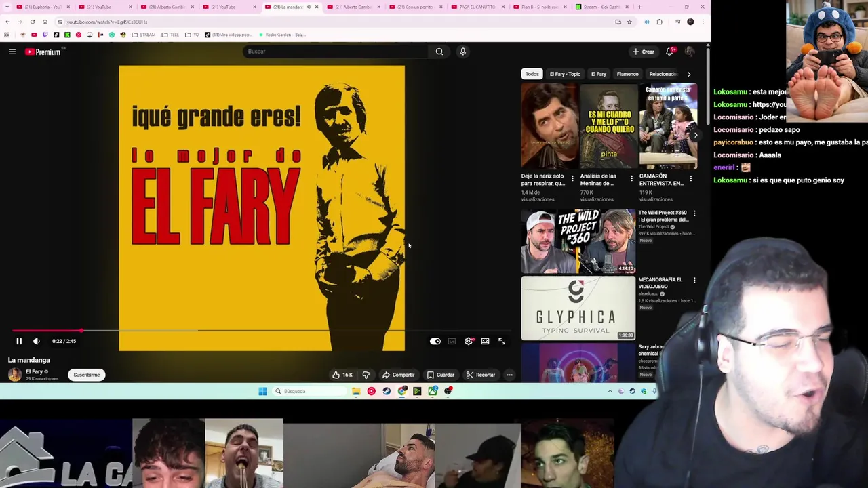
Task: Open the browser extensions puzzle icon
Action: (x=659, y=22)
